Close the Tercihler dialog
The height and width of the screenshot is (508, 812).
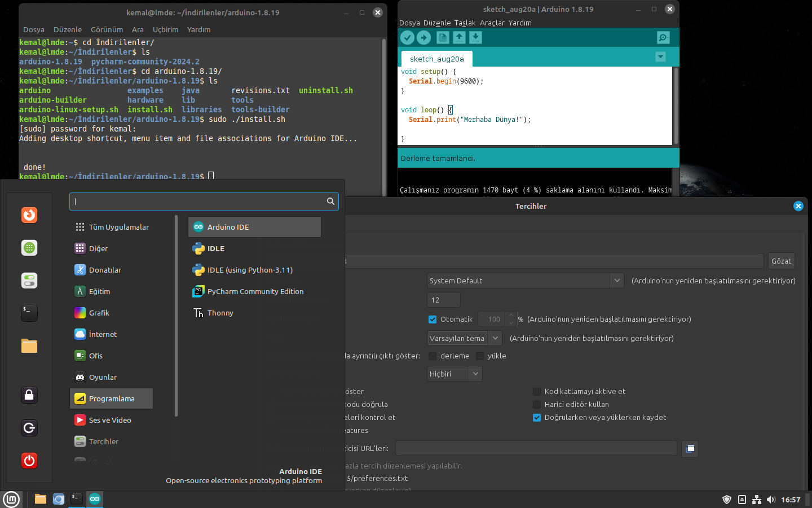798,206
